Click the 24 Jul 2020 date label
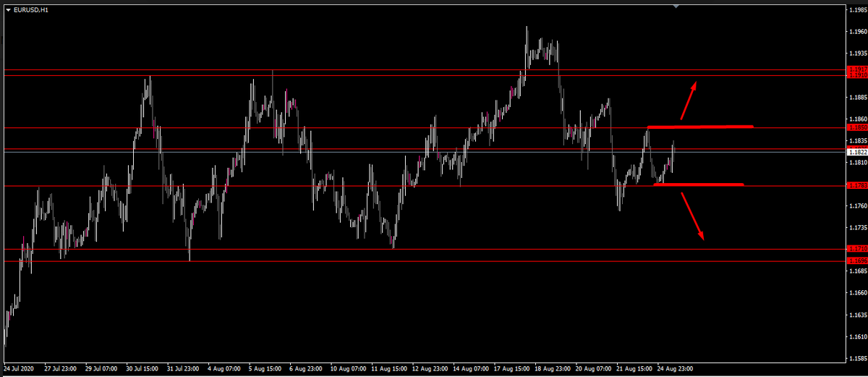 tap(20, 368)
